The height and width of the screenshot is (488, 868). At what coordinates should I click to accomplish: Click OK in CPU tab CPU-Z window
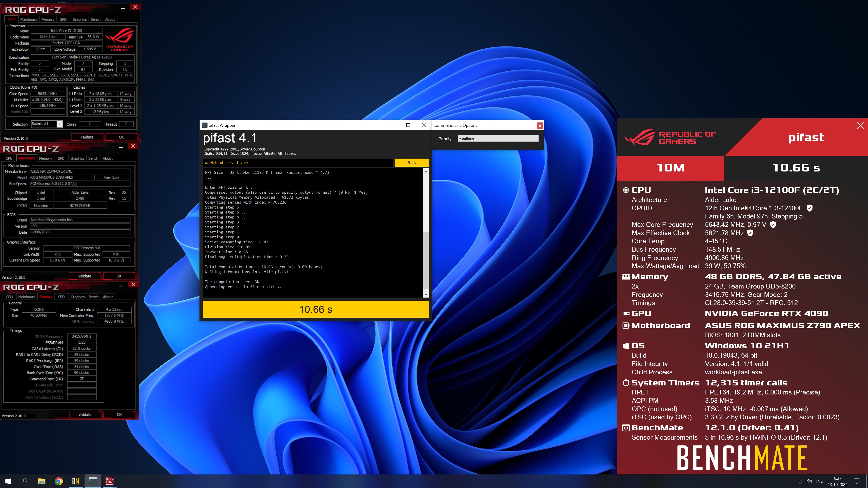click(121, 137)
